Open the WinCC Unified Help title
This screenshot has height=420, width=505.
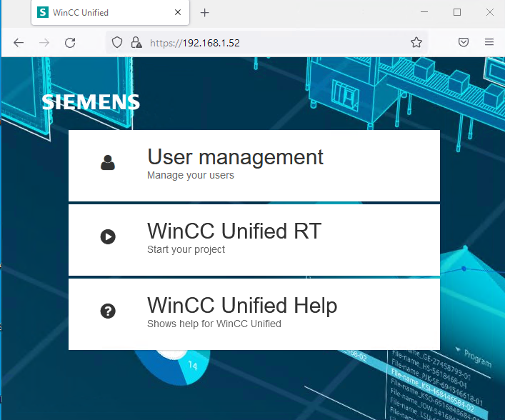point(242,305)
